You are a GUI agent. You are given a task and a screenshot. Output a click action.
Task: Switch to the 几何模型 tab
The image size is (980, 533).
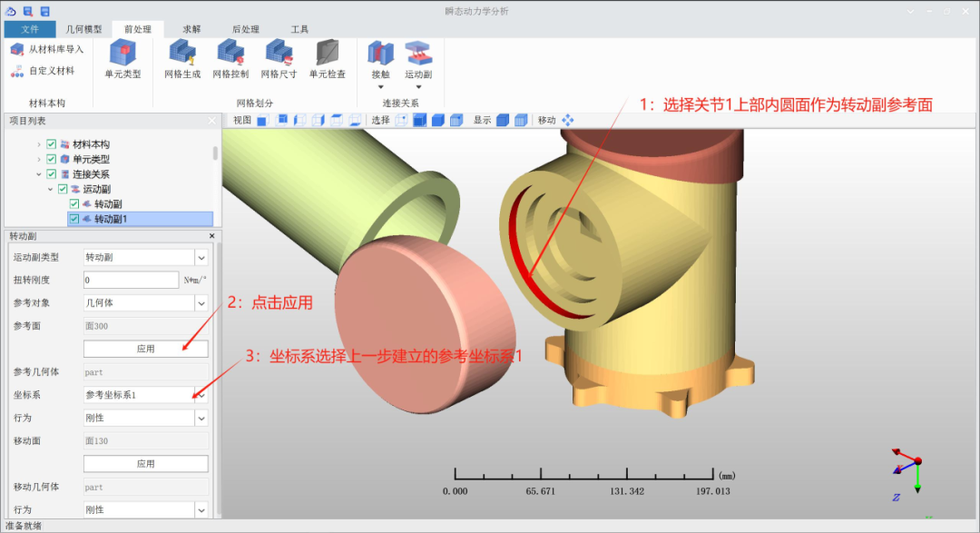[83, 29]
